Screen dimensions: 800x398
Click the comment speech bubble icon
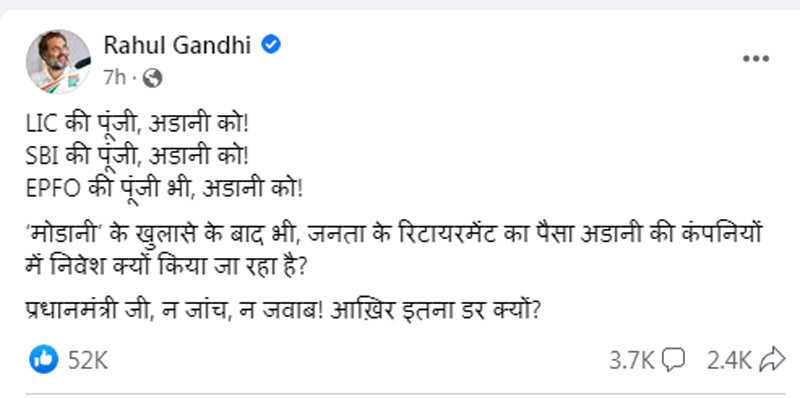(673, 360)
